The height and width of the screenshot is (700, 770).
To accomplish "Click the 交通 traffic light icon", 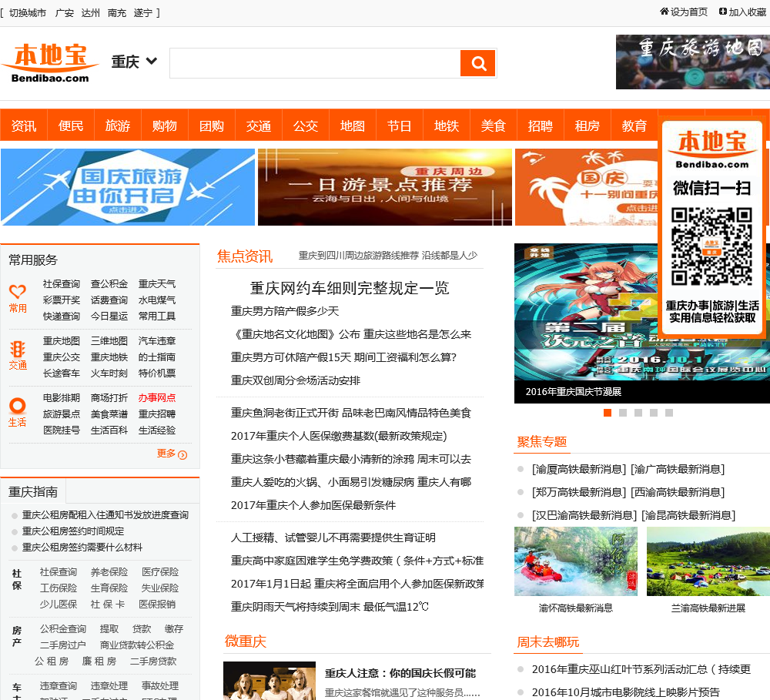I will coord(18,349).
